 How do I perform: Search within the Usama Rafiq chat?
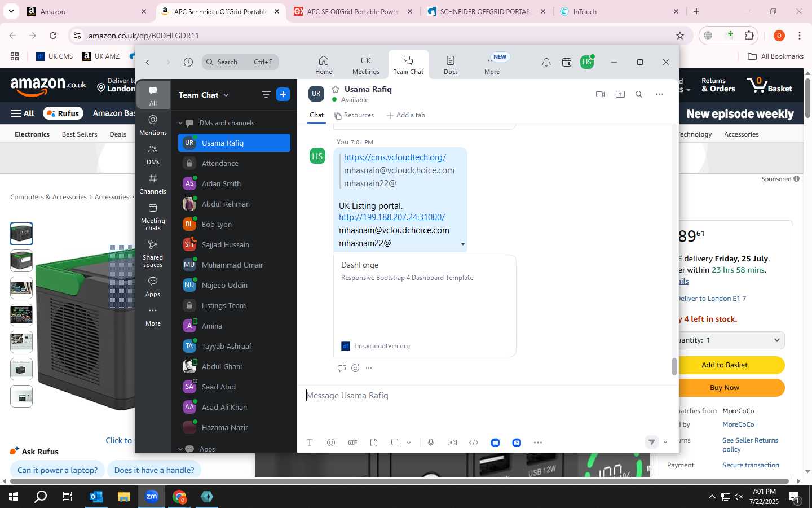639,94
